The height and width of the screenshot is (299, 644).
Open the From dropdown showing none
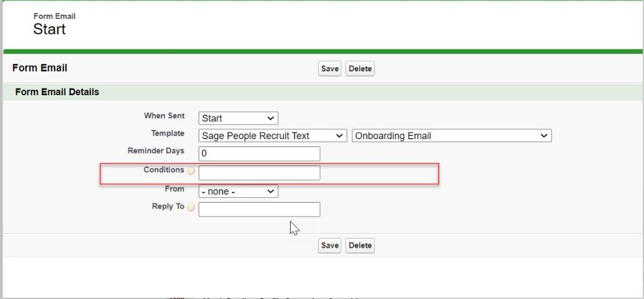(x=238, y=191)
